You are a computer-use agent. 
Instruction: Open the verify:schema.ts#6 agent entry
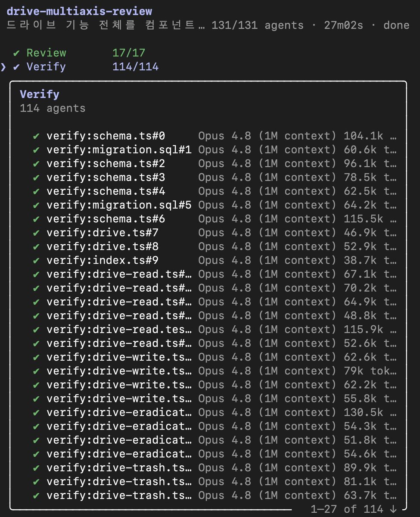coord(215,219)
